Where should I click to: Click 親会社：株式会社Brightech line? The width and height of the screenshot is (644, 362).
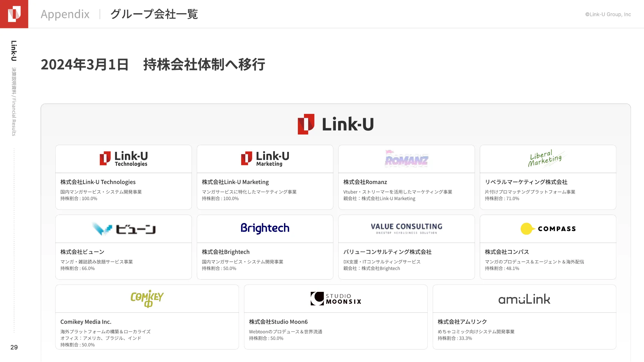point(372,268)
